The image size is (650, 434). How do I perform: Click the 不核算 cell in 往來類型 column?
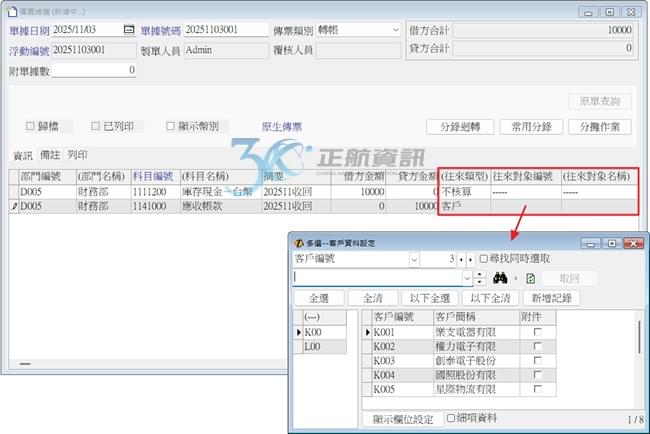pos(464,192)
